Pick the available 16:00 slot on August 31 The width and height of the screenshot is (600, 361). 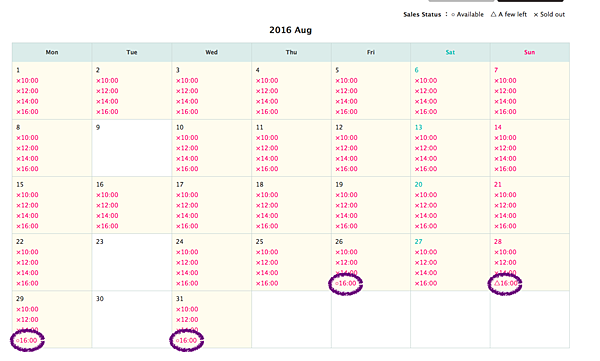click(x=186, y=340)
